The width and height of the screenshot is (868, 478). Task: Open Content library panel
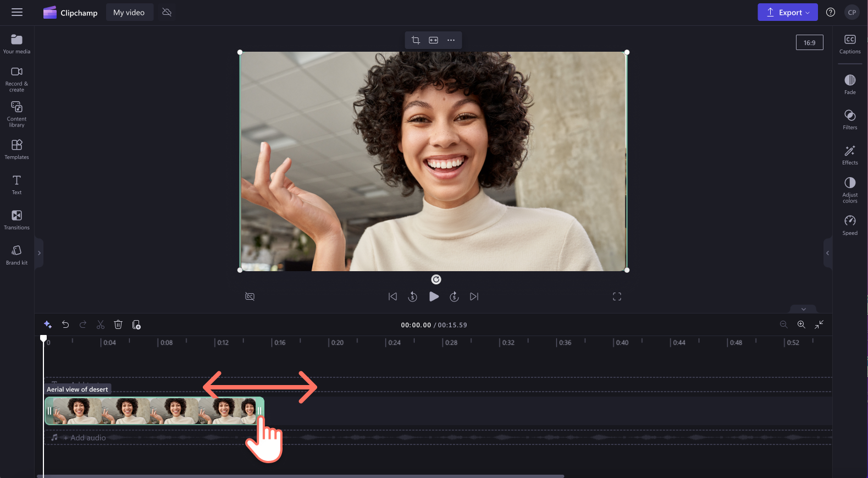point(17,114)
